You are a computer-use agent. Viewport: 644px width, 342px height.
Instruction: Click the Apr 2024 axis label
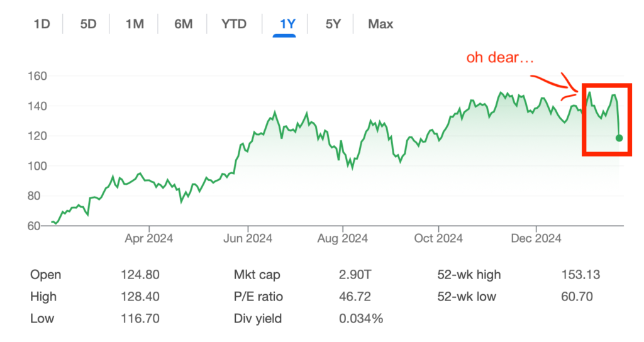click(149, 238)
